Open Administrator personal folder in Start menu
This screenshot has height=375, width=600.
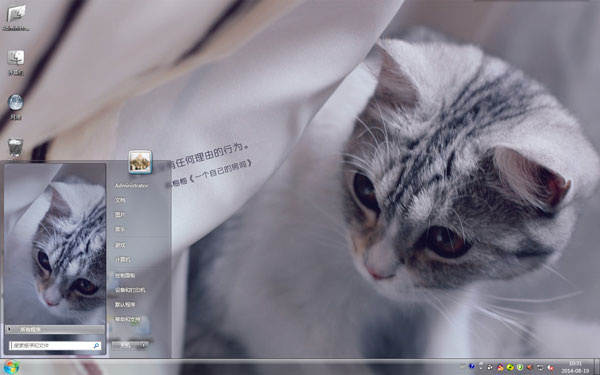point(131,186)
